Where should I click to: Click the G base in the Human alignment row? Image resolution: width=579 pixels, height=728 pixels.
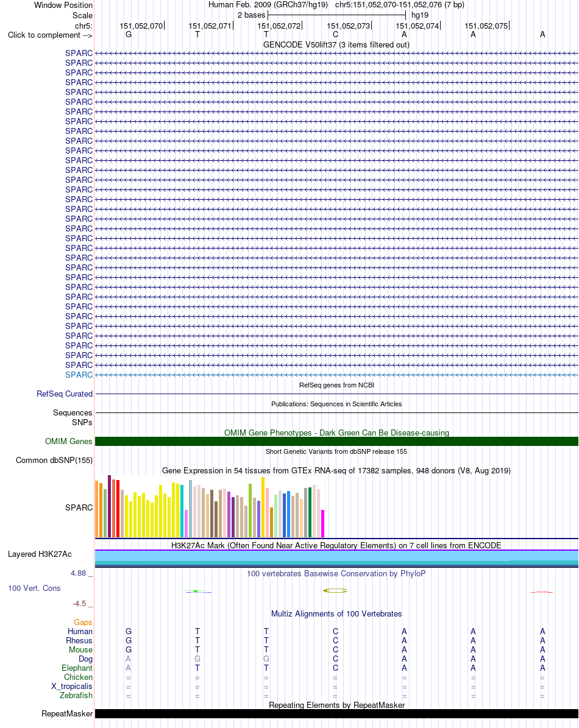(129, 631)
